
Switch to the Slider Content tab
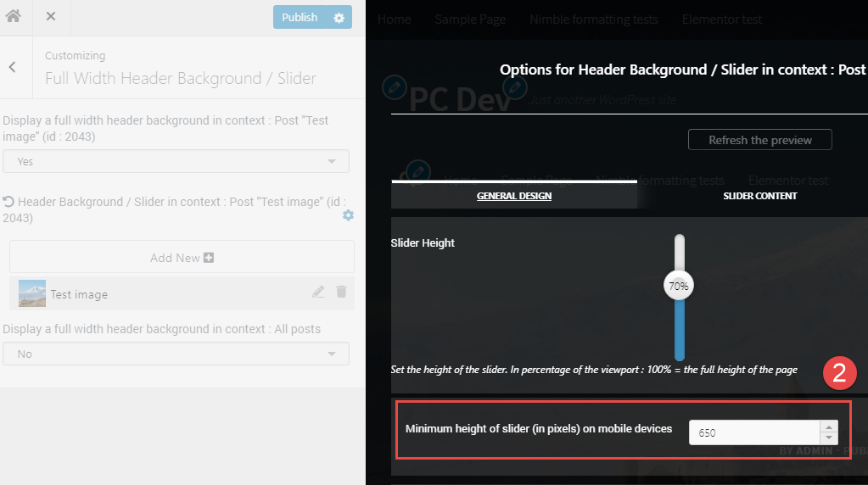click(759, 196)
